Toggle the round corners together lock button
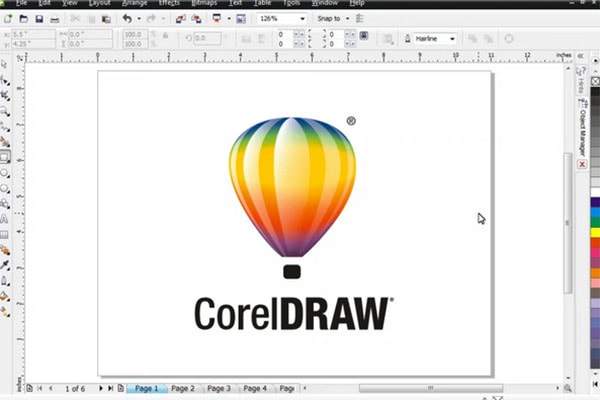 pos(364,36)
